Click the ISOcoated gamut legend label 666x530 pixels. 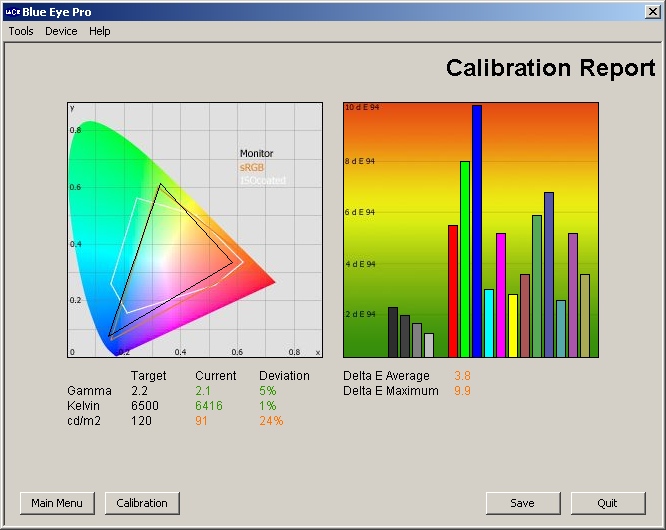(263, 180)
